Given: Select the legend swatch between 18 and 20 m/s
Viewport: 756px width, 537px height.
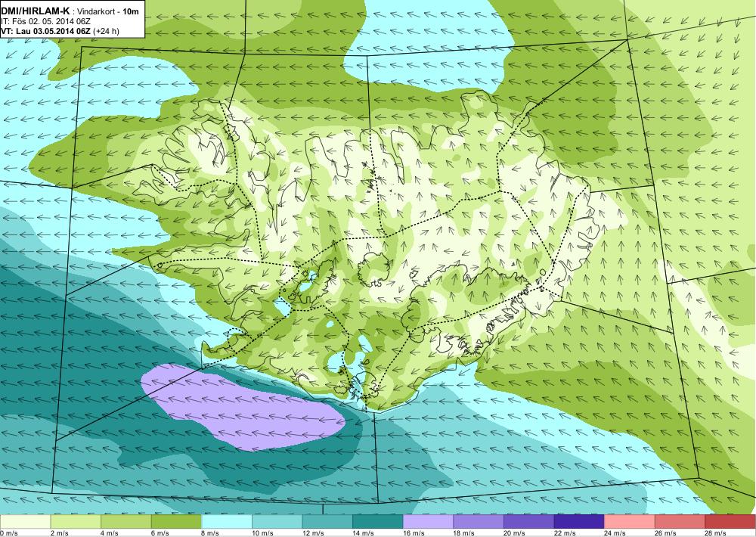Looking at the screenshot, I should click(479, 522).
